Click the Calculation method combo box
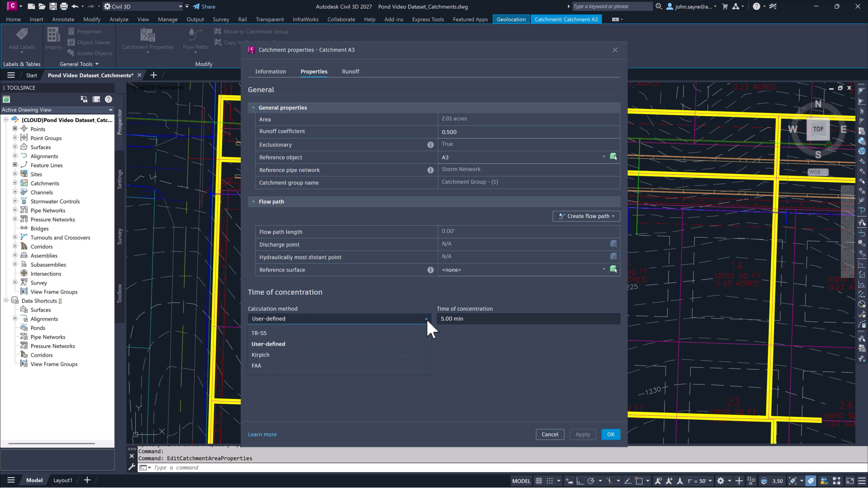The width and height of the screenshot is (868, 488). [339, 319]
